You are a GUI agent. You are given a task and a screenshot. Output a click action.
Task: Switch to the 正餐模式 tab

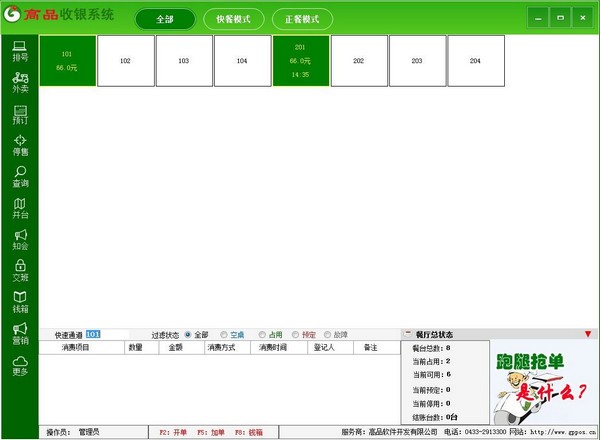(x=302, y=19)
